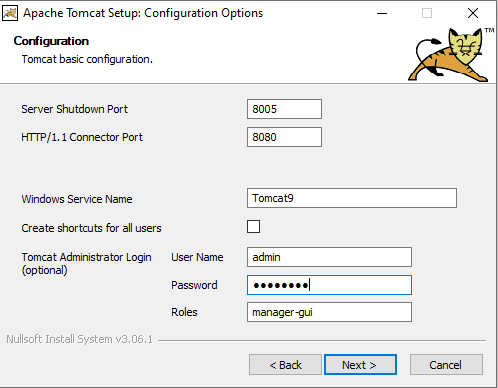
Task: Click the disabled maximize button
Action: pos(427,13)
